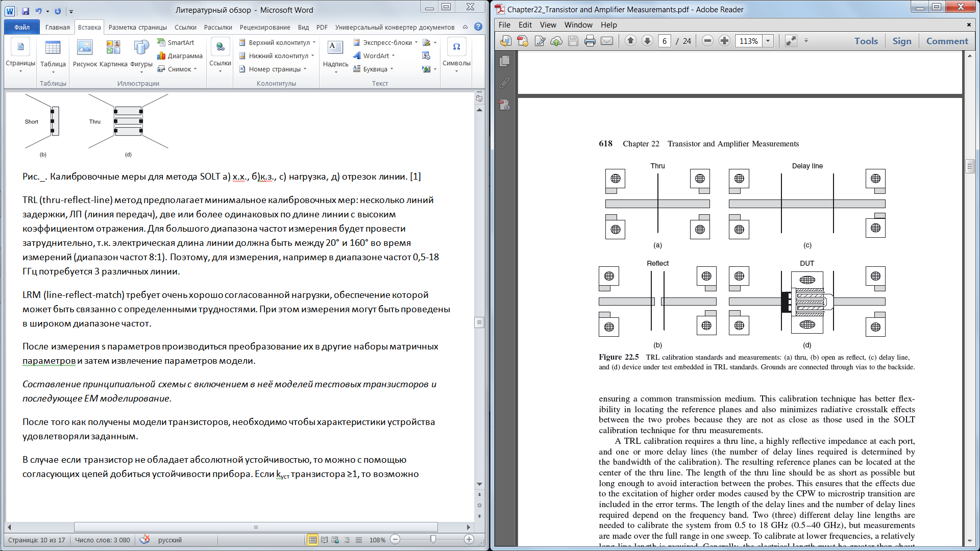Open the undo history dropdown arrow in Word
The width and height of the screenshot is (980, 551).
coord(47,11)
